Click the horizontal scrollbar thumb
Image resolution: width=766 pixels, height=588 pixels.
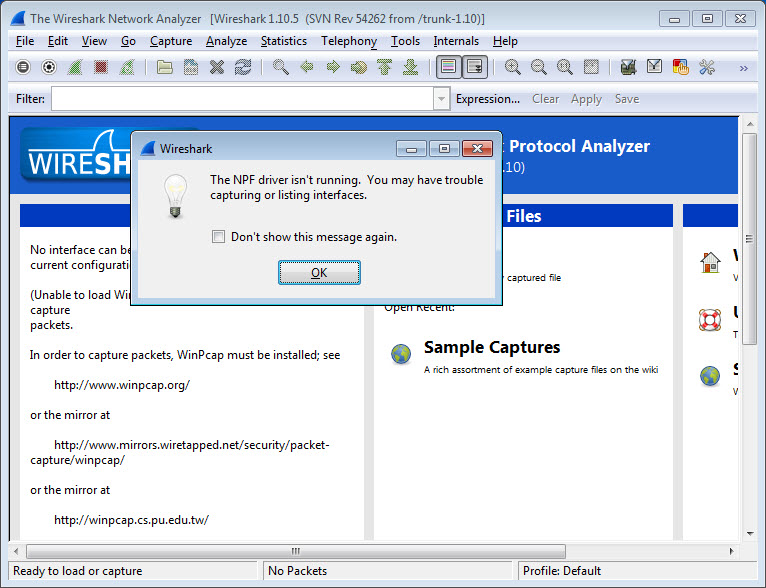pyautogui.click(x=296, y=551)
